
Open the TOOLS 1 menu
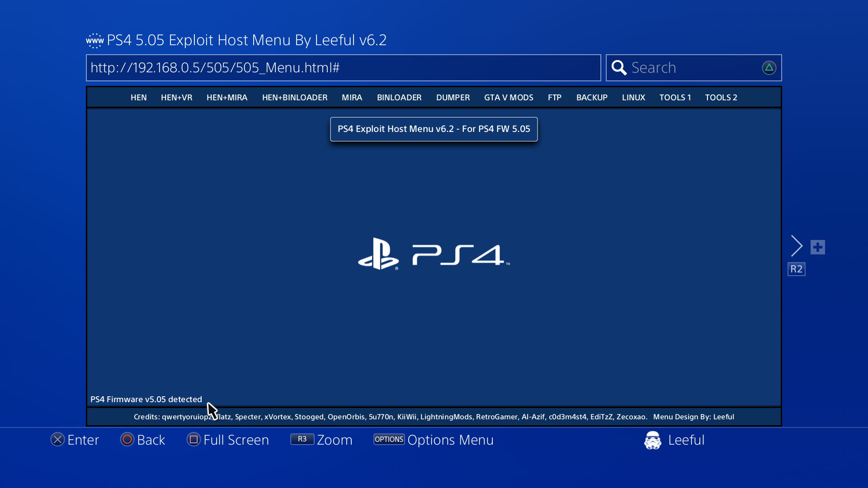pyautogui.click(x=675, y=98)
